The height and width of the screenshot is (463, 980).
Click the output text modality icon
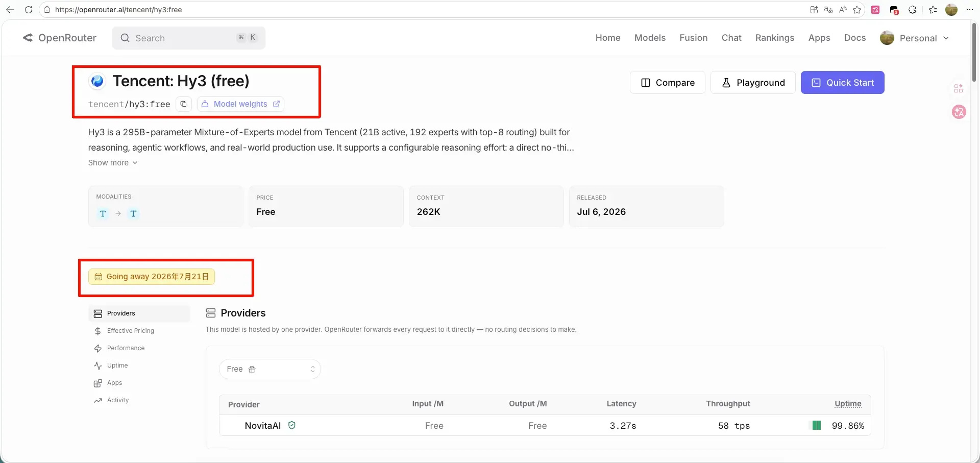click(133, 213)
